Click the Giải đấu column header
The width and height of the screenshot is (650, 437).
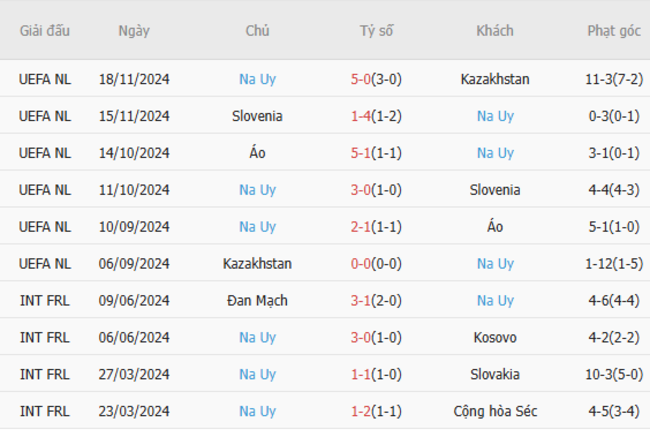coord(45,31)
